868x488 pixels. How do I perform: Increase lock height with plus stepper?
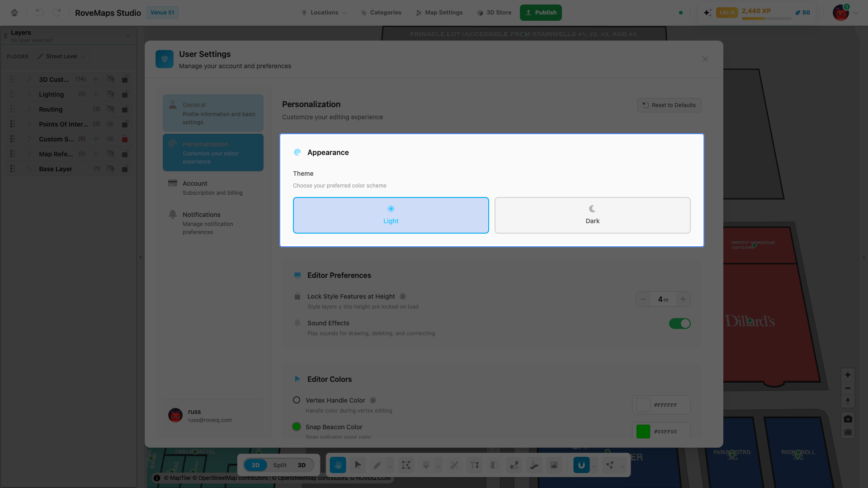(683, 299)
